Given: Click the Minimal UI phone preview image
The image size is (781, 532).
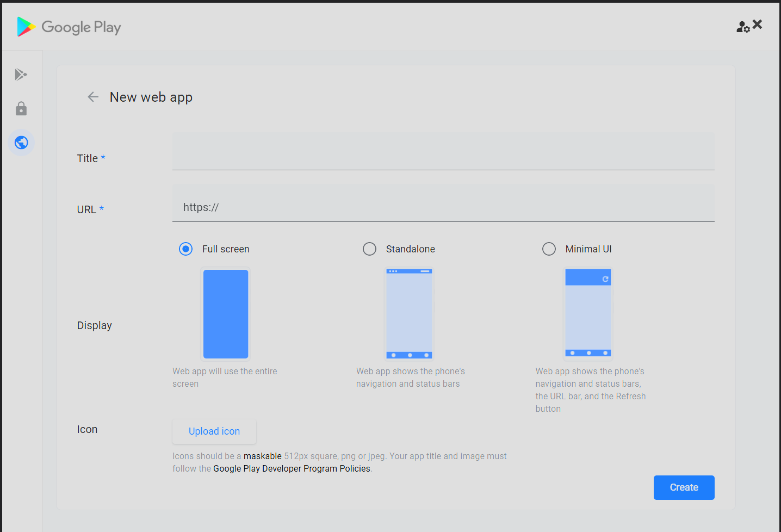Looking at the screenshot, I should (x=588, y=314).
